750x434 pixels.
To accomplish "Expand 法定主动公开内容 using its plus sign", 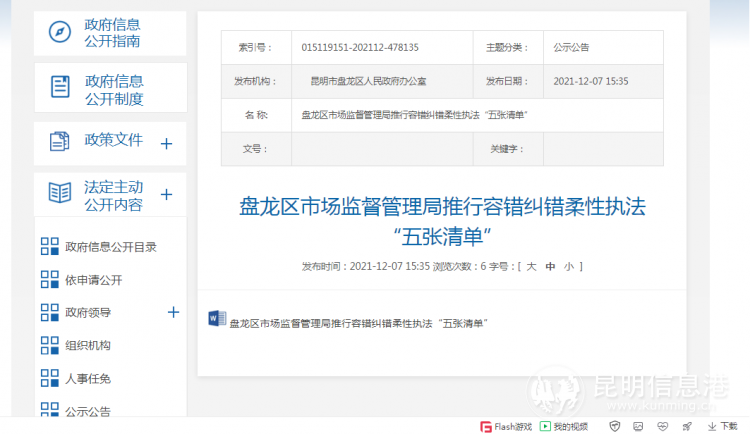I will coord(167,195).
